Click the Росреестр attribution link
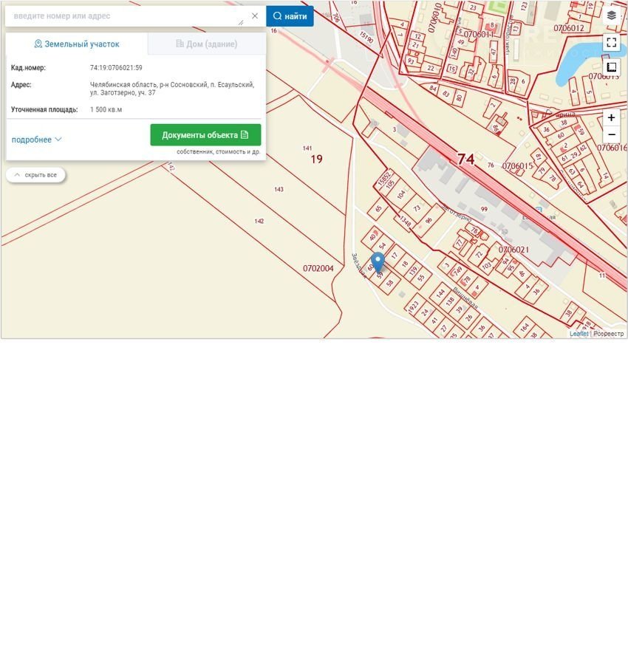The image size is (628, 672). click(609, 334)
